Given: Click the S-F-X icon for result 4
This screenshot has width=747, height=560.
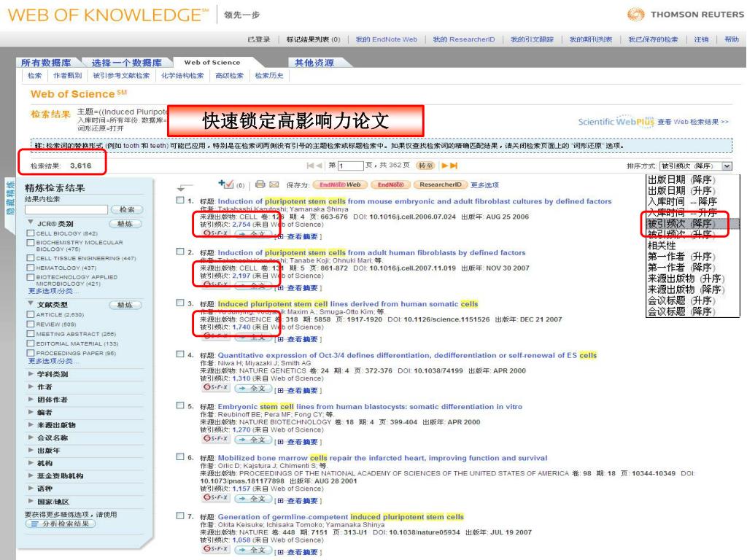Looking at the screenshot, I should click(216, 388).
